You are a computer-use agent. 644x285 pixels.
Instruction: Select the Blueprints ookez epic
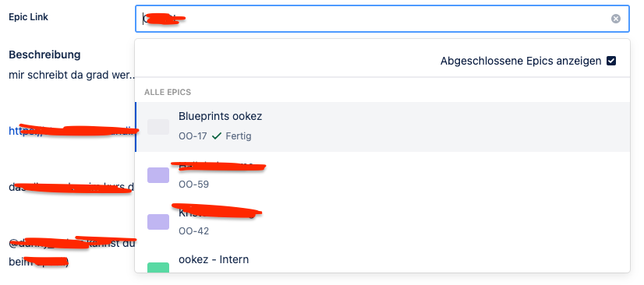point(382,127)
